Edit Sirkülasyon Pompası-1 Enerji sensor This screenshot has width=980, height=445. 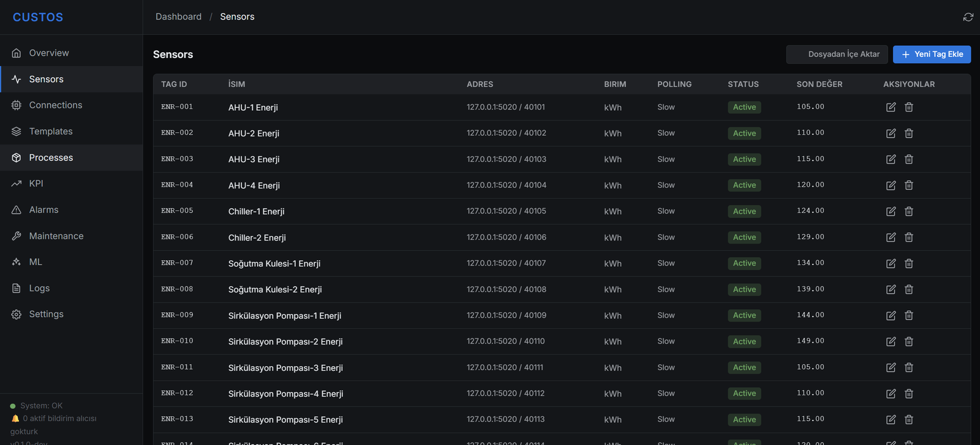click(891, 316)
